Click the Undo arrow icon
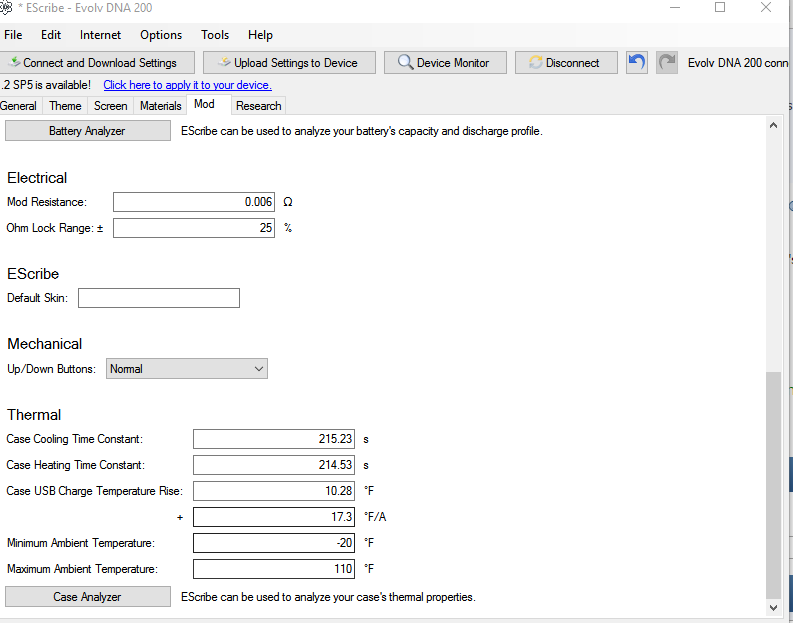793x623 pixels. coord(637,63)
